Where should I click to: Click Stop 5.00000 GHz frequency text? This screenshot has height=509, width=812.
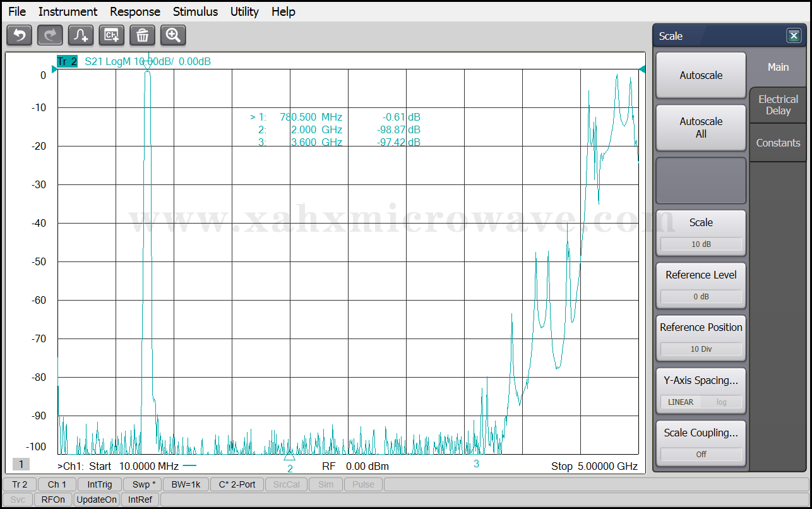(x=594, y=466)
